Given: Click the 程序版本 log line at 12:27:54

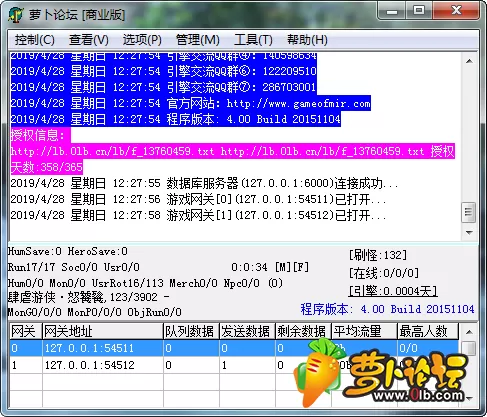Looking at the screenshot, I should [175, 119].
